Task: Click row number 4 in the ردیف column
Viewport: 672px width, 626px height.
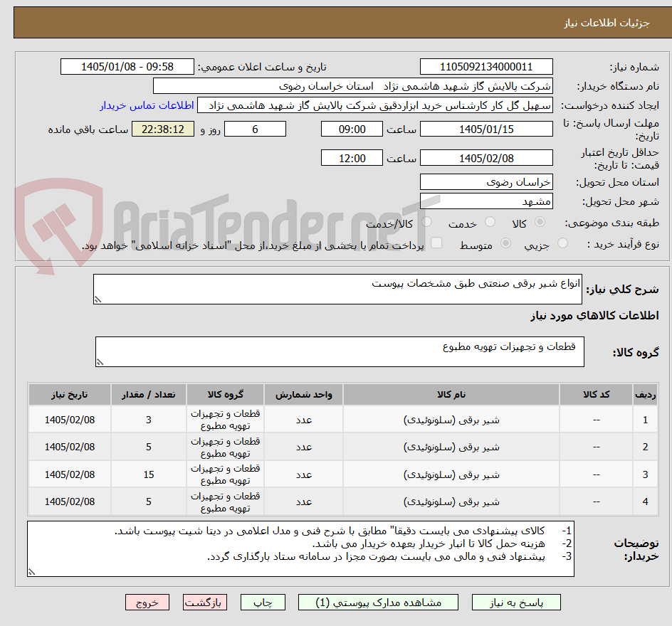Action: (x=645, y=502)
